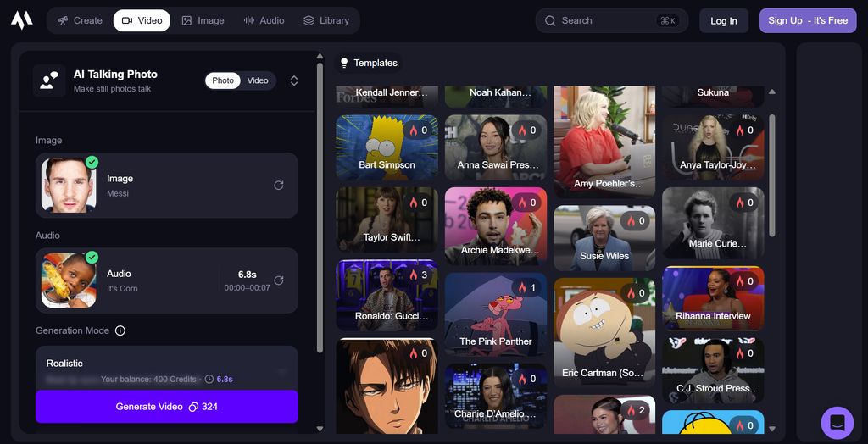Click the Generate Video button
This screenshot has height=444, width=868.
(167, 407)
